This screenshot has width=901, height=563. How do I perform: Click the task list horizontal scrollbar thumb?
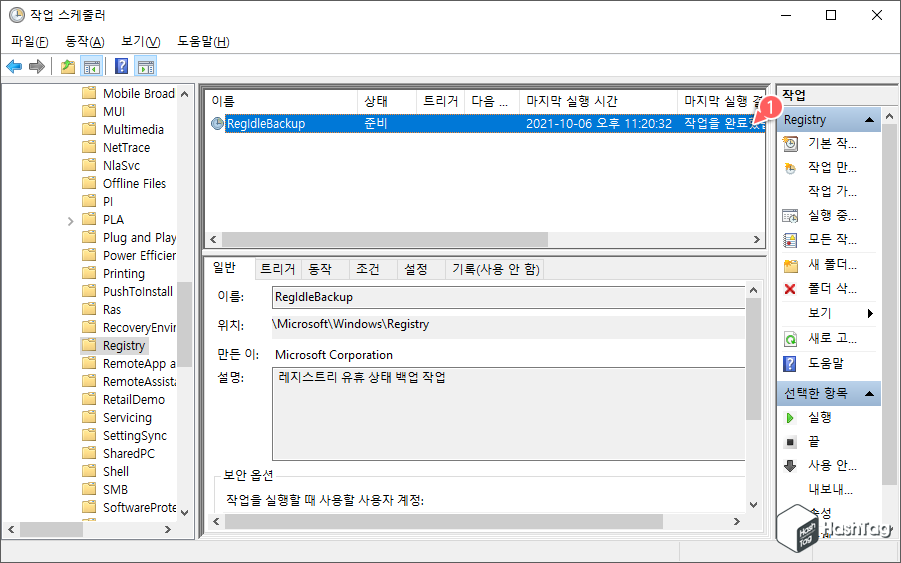385,239
